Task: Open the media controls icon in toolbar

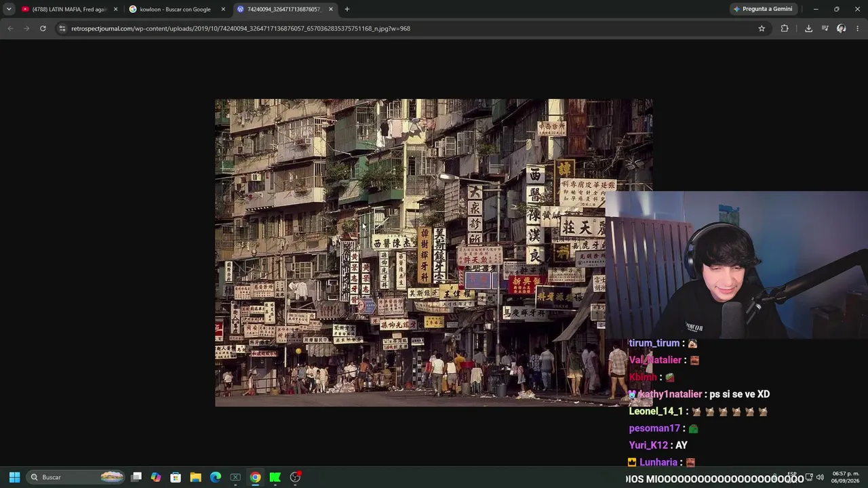Action: click(x=825, y=28)
